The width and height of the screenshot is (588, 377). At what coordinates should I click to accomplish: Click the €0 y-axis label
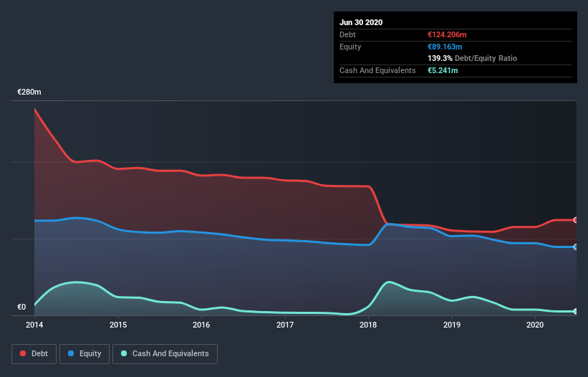[x=21, y=307]
